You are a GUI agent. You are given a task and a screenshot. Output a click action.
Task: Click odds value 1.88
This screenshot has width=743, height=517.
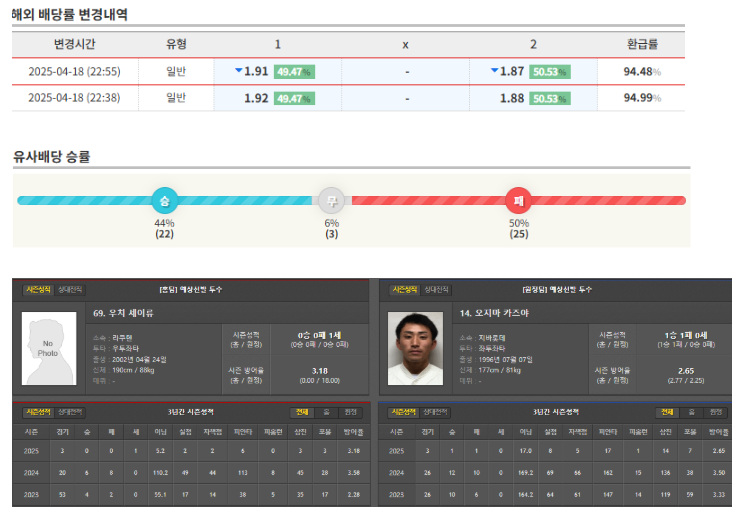[x=512, y=98]
